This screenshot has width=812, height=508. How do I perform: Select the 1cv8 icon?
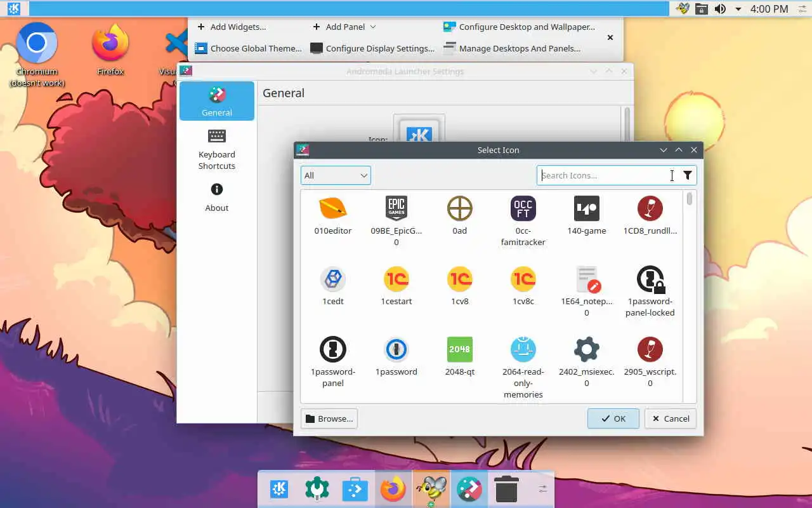[460, 286]
